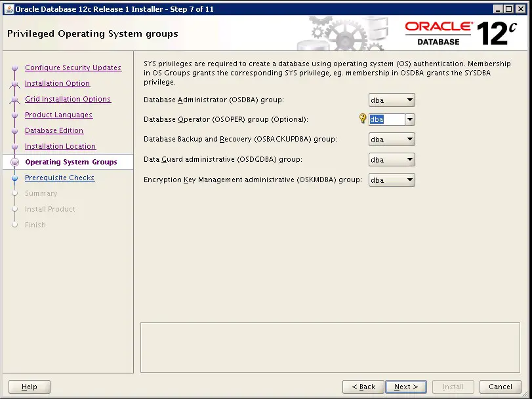Click the Next button
Viewport: 532px width, 399px height.
click(x=406, y=387)
